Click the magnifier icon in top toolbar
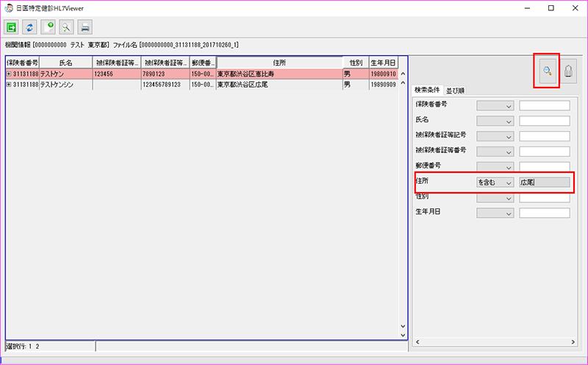588x365 pixels. (67, 27)
